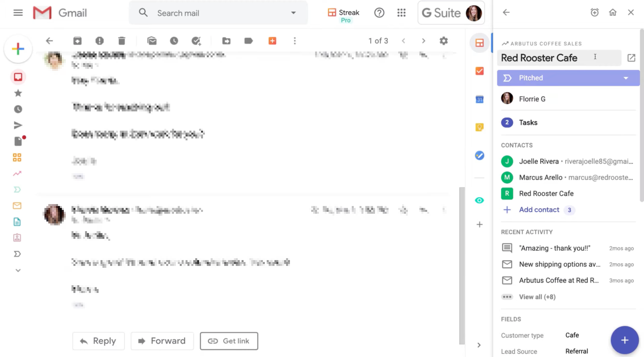Open Tasks checkmark addon in side panel
This screenshot has height=357, width=644.
coord(479,71)
